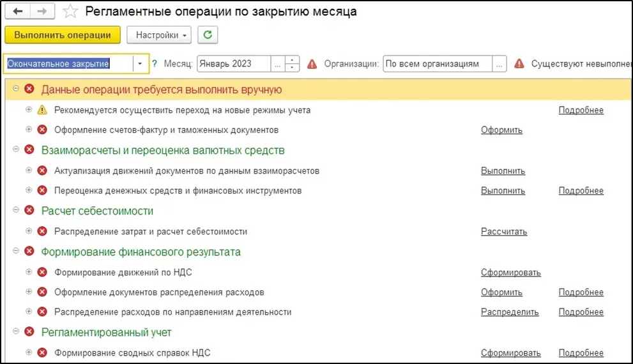Click Рассчитать link for cost calculation

coord(503,232)
